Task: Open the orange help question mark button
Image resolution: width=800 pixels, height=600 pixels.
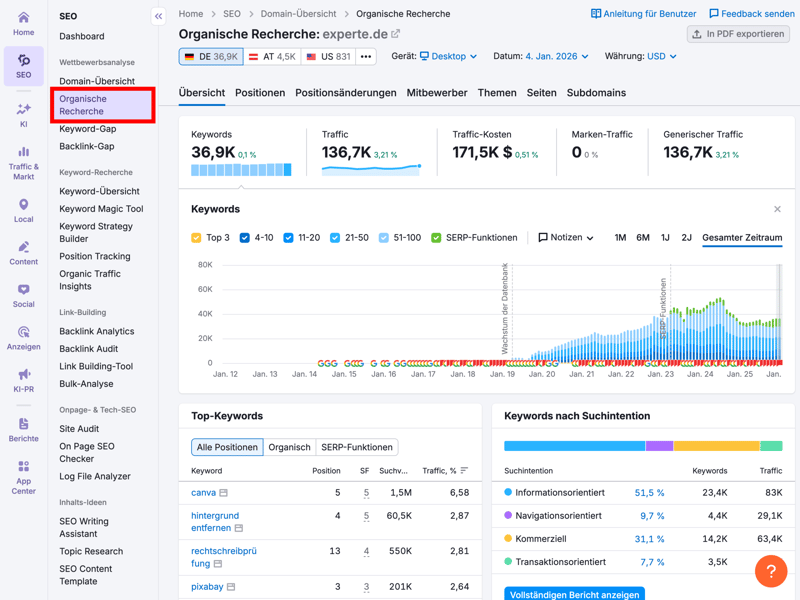Action: tap(770, 572)
